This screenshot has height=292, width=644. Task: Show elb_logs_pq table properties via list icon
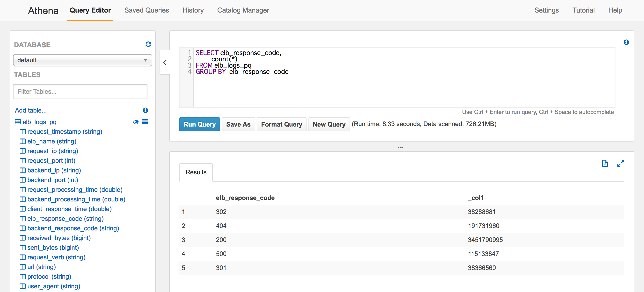tap(145, 122)
